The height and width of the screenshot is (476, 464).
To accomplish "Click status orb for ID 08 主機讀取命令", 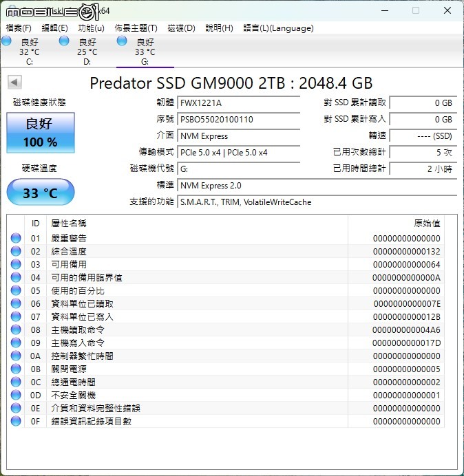I will coord(16,329).
